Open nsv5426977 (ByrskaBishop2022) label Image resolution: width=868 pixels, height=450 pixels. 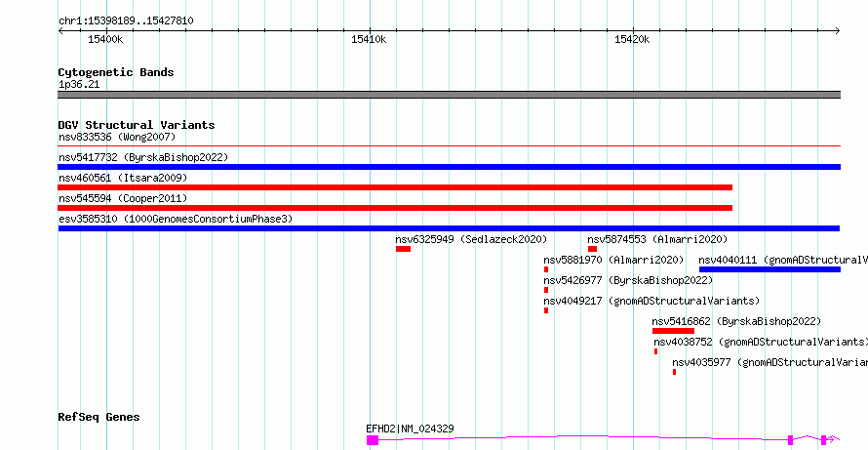(x=628, y=280)
